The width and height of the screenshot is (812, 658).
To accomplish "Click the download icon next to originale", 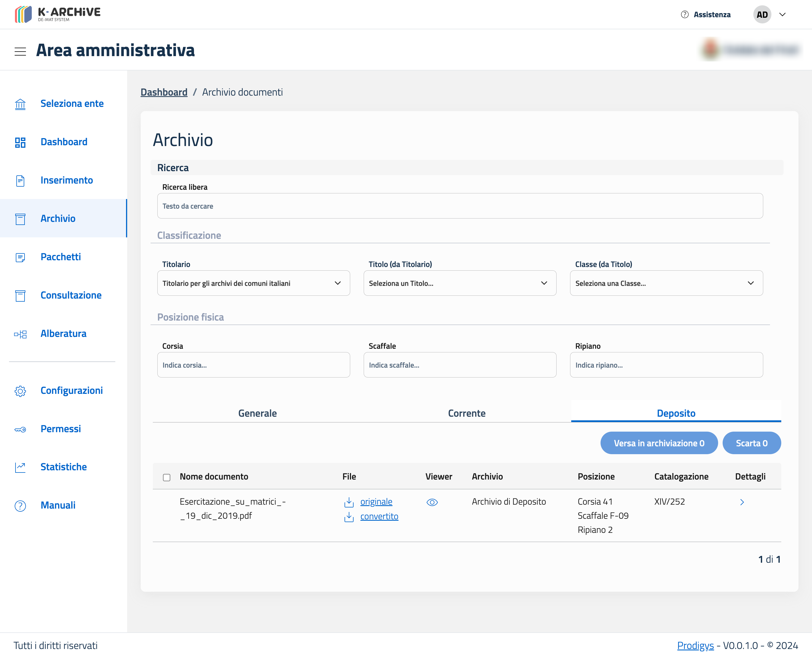I will [x=349, y=502].
